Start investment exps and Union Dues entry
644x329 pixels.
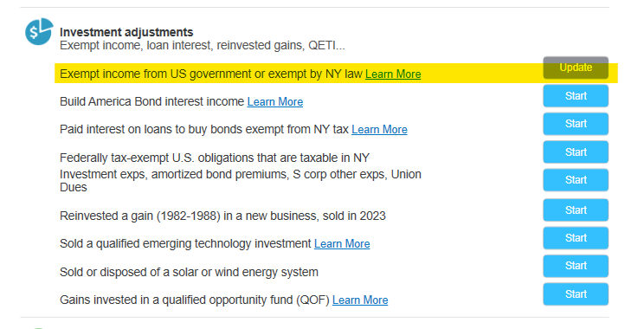point(576,180)
